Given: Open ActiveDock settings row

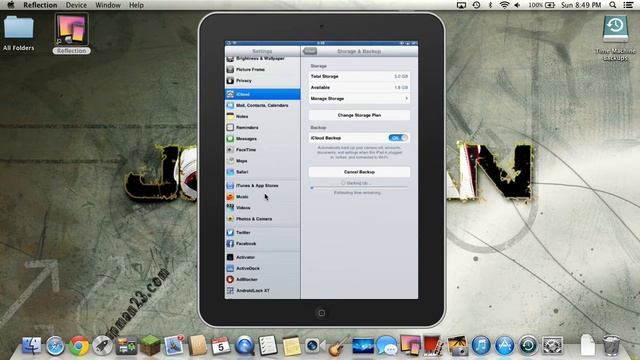Looking at the screenshot, I should pos(262,268).
